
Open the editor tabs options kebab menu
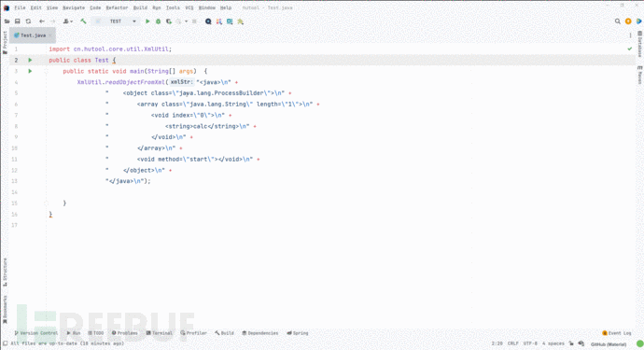(630, 35)
